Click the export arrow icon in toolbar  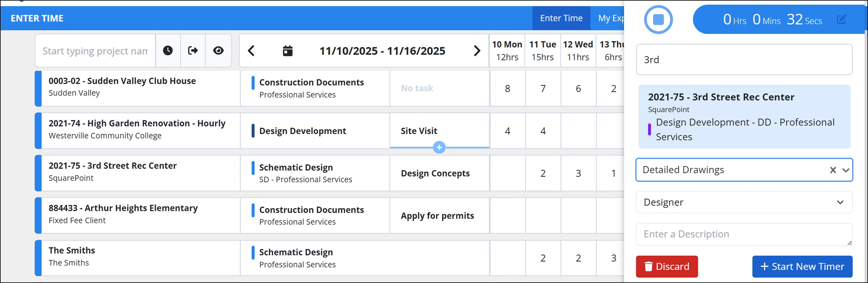pos(193,51)
